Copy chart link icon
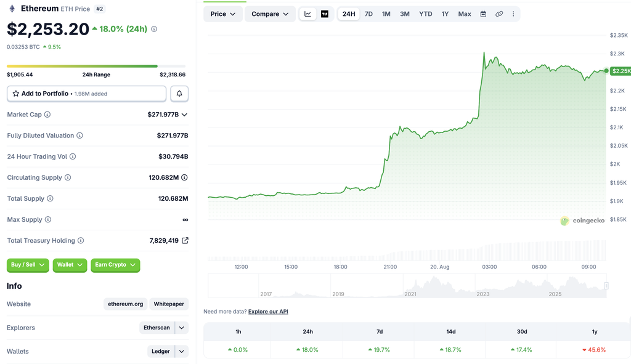The image size is (631, 364). pyautogui.click(x=499, y=14)
